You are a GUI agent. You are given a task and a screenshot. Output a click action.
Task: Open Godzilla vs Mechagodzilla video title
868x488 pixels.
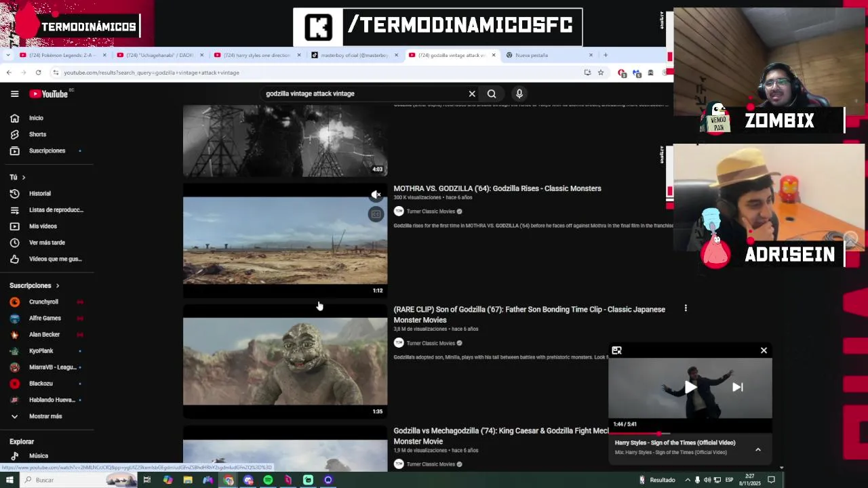pyautogui.click(x=502, y=436)
